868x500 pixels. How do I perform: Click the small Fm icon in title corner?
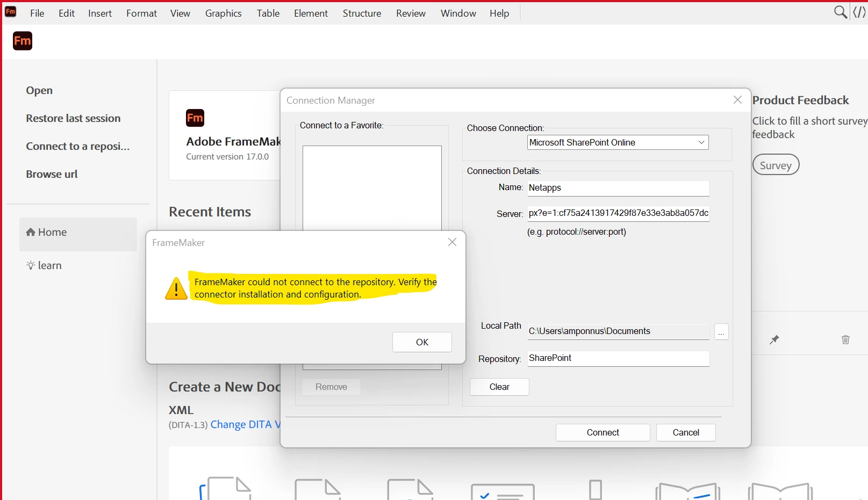(10, 11)
